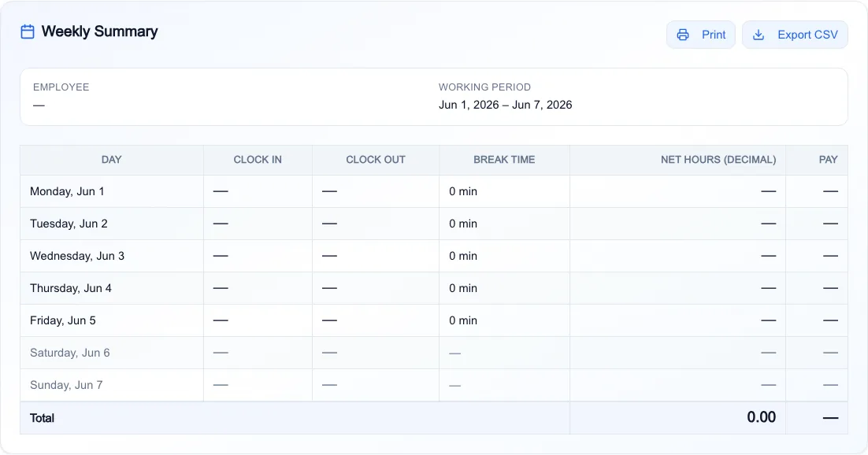
Task: Click the BREAK TIME column header
Action: tap(504, 160)
